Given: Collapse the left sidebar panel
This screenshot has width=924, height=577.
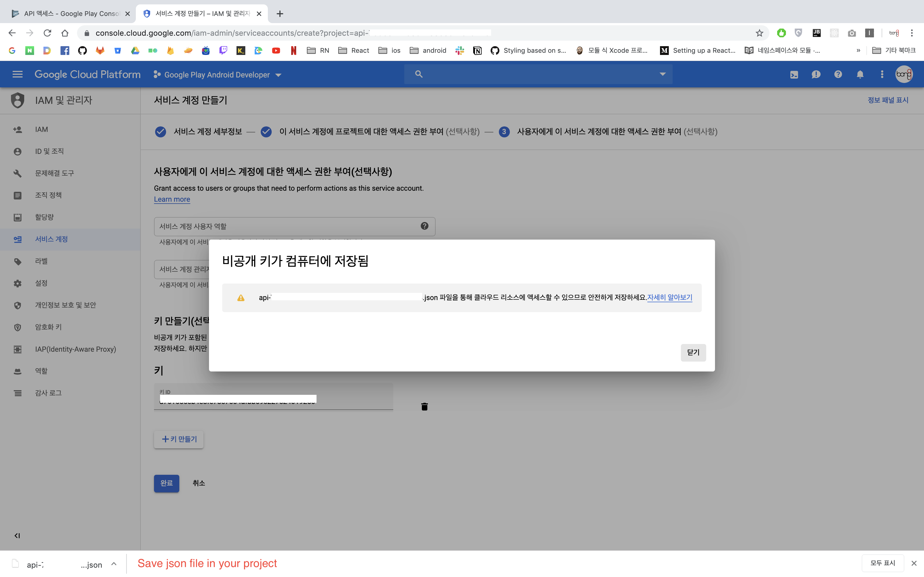Looking at the screenshot, I should [17, 536].
